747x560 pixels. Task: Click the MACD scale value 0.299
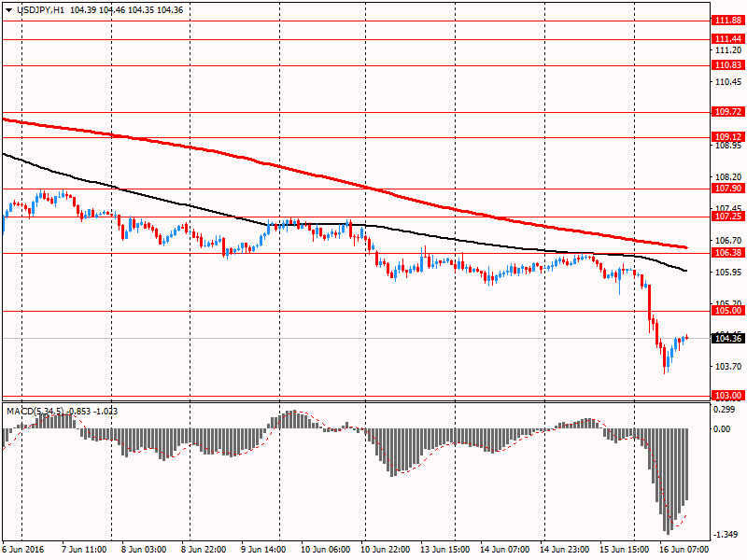point(725,409)
